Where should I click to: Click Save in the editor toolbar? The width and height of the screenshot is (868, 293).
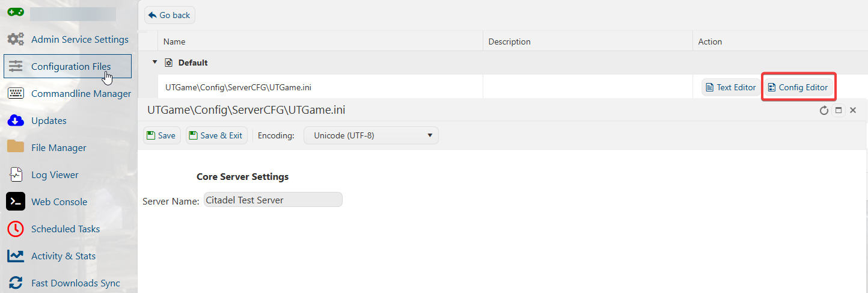tap(162, 135)
